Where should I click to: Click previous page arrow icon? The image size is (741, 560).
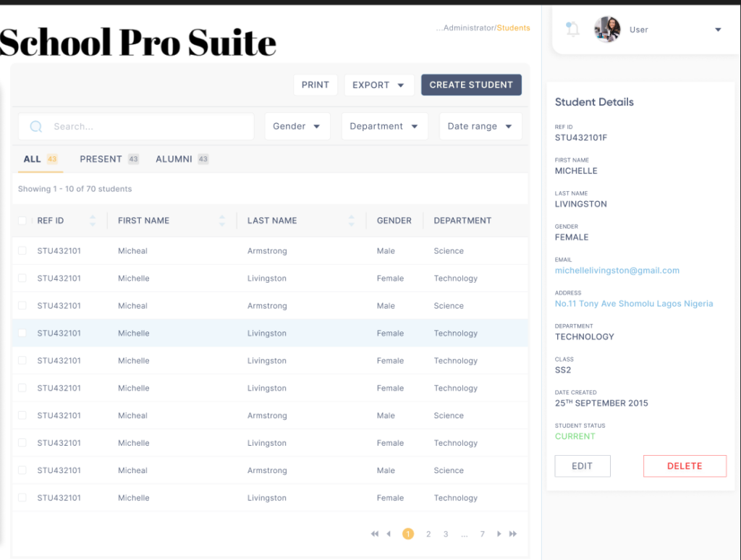click(x=389, y=534)
